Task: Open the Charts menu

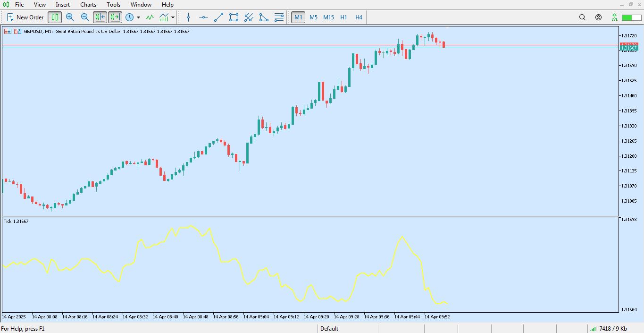Action: point(88,5)
